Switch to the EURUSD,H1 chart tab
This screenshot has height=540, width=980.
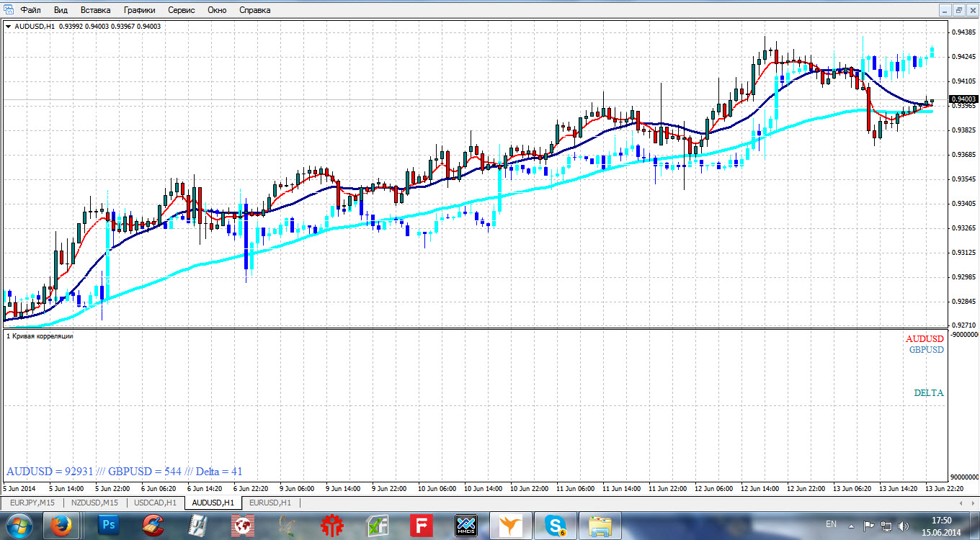tap(270, 503)
